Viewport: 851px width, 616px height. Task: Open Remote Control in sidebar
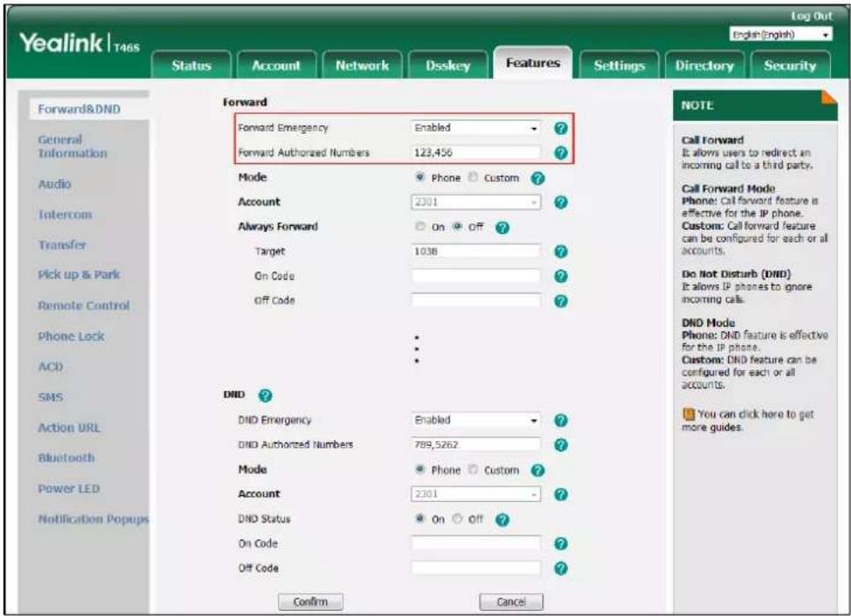click(83, 306)
